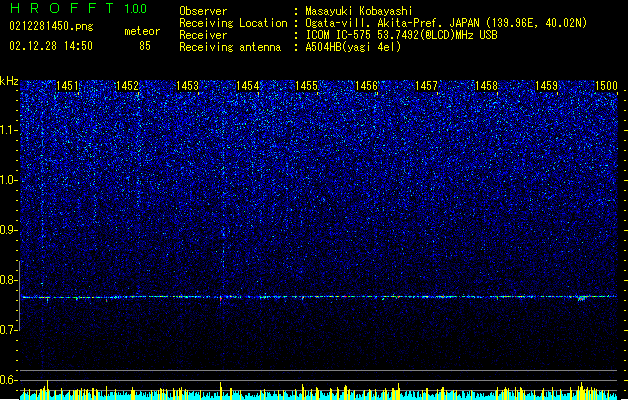This screenshot has width=629, height=400.
Task: Click the 1456 time marker
Action: tap(366, 86)
